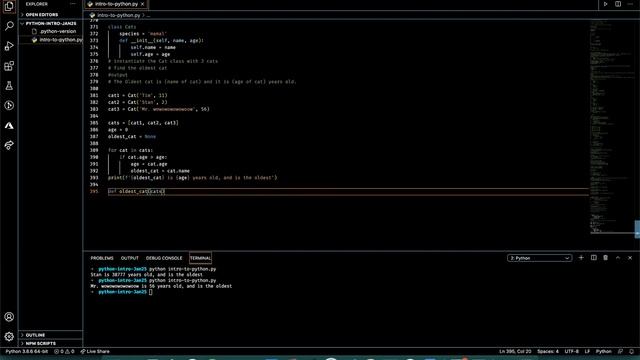Image resolution: width=640 pixels, height=360 pixels.
Task: Open the Testing flask view
Action: tap(9, 86)
